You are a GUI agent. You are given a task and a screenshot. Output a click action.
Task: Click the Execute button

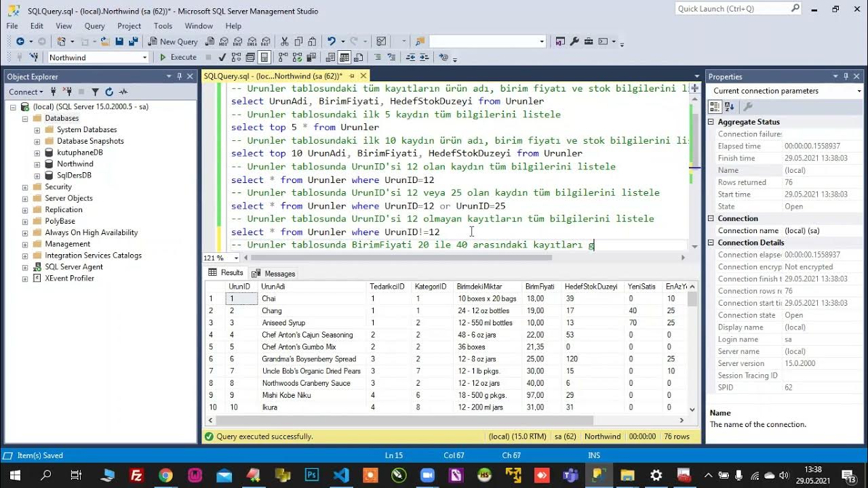pyautogui.click(x=178, y=58)
